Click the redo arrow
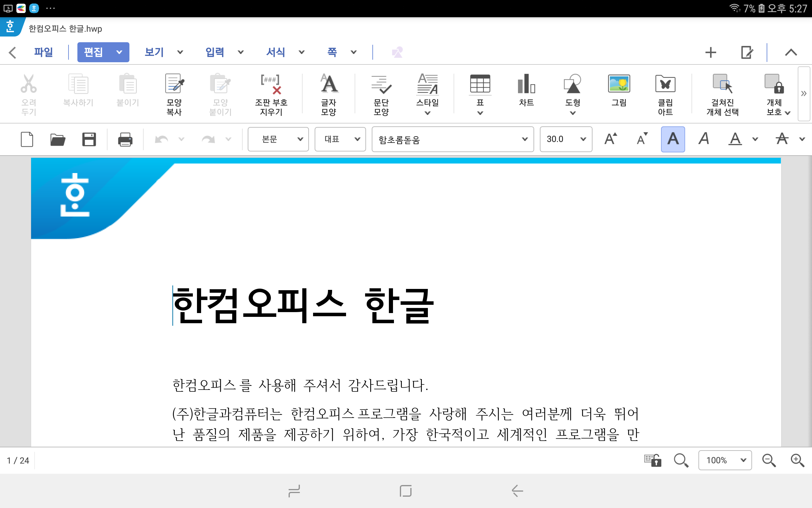This screenshot has width=812, height=508. [208, 139]
